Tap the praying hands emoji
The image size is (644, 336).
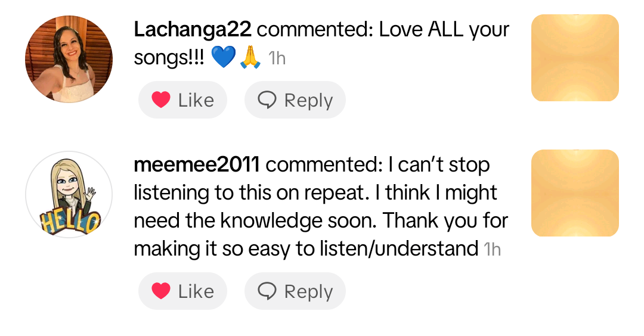pos(250,58)
